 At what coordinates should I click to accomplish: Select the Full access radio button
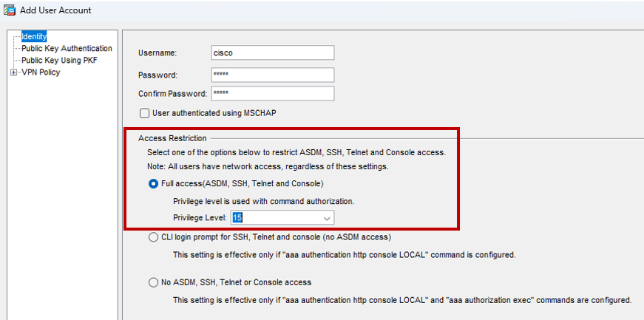pyautogui.click(x=154, y=183)
